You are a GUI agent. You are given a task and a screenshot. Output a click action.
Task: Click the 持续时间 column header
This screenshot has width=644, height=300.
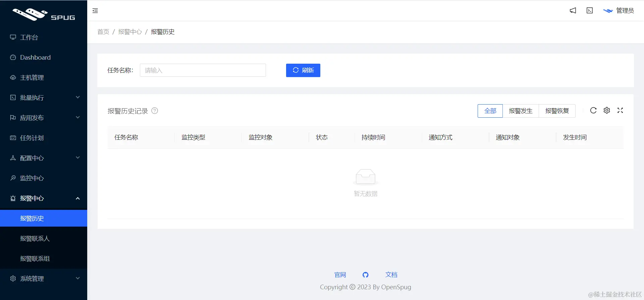pos(373,137)
